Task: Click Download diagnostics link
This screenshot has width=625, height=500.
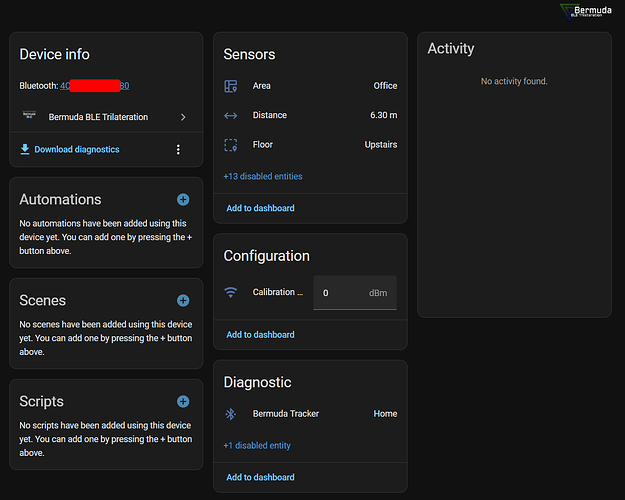Action: [x=76, y=150]
